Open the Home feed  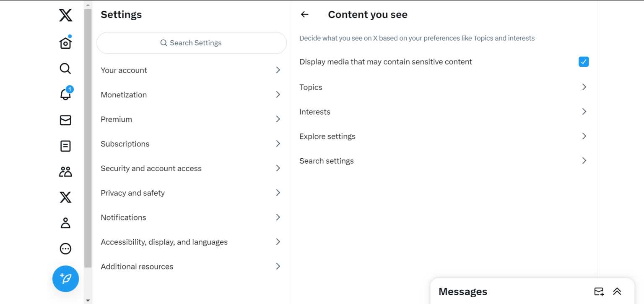click(65, 42)
